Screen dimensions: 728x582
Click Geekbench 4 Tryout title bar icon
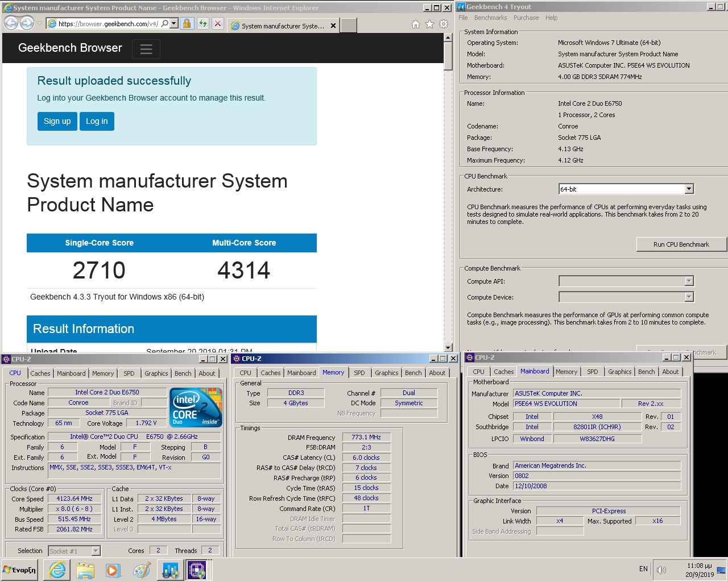coord(461,7)
